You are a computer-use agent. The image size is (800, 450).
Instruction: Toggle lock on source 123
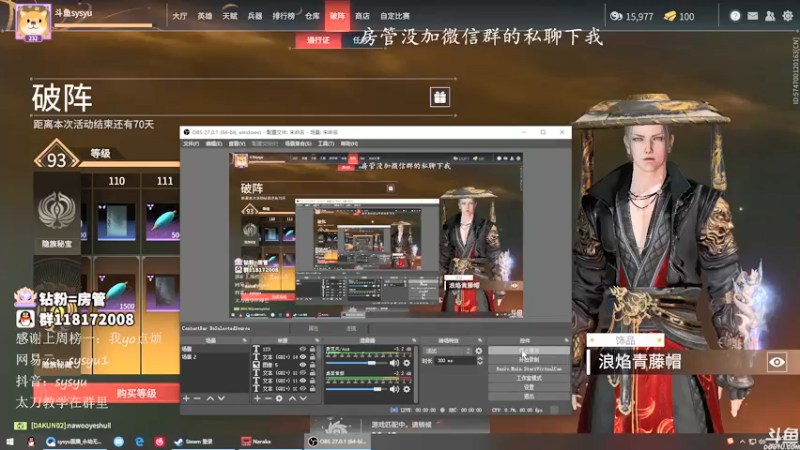coord(312,349)
